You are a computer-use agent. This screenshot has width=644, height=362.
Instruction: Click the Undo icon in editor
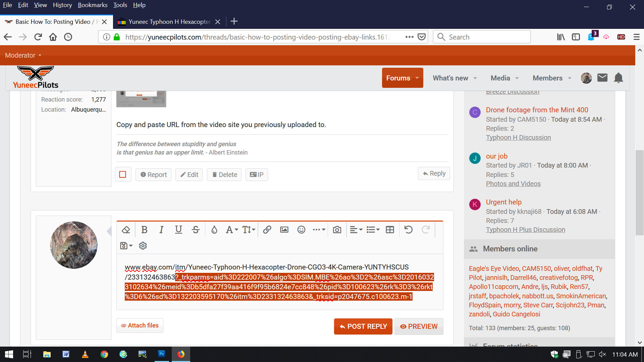(408, 230)
